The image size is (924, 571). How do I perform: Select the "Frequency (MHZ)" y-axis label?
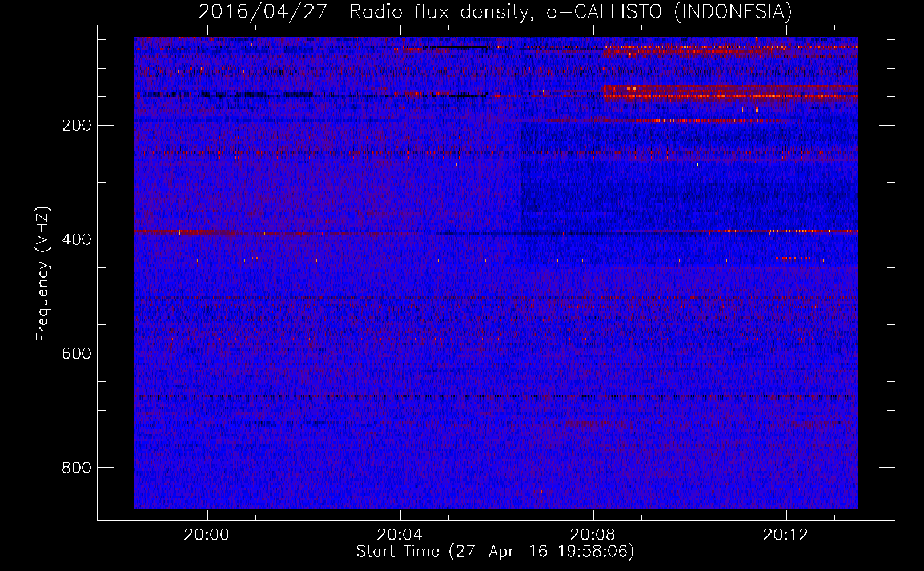point(42,274)
